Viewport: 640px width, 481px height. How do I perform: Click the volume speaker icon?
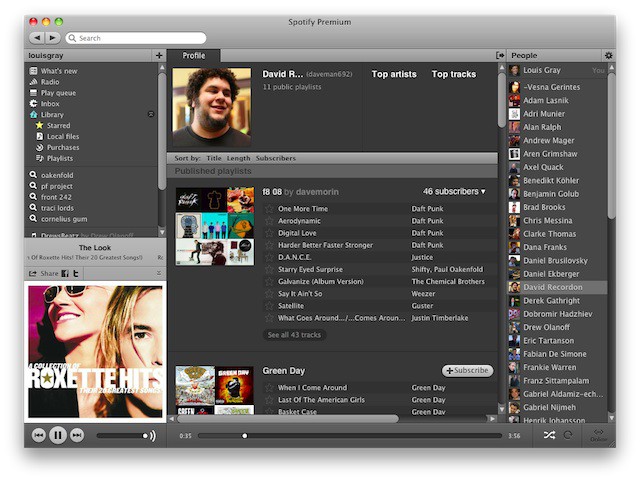[x=153, y=436]
